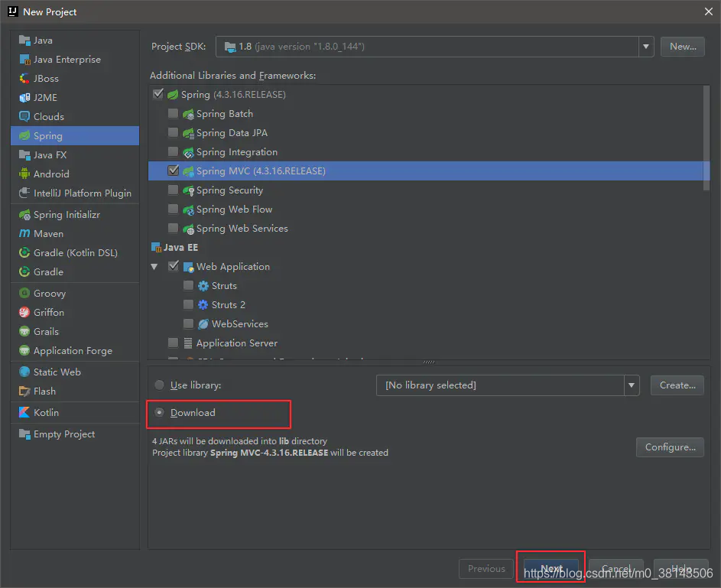Collapse the Web Application tree node
This screenshot has height=588, width=721.
(x=154, y=267)
